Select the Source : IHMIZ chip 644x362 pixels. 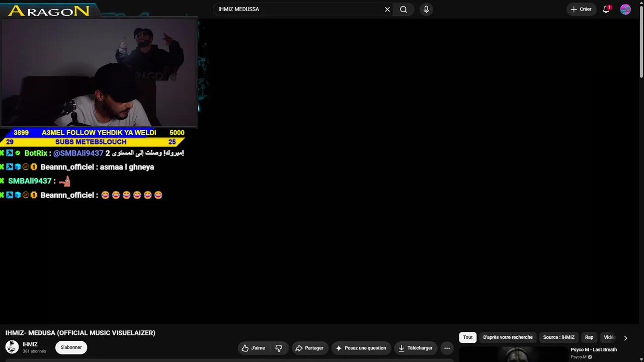pyautogui.click(x=558, y=337)
